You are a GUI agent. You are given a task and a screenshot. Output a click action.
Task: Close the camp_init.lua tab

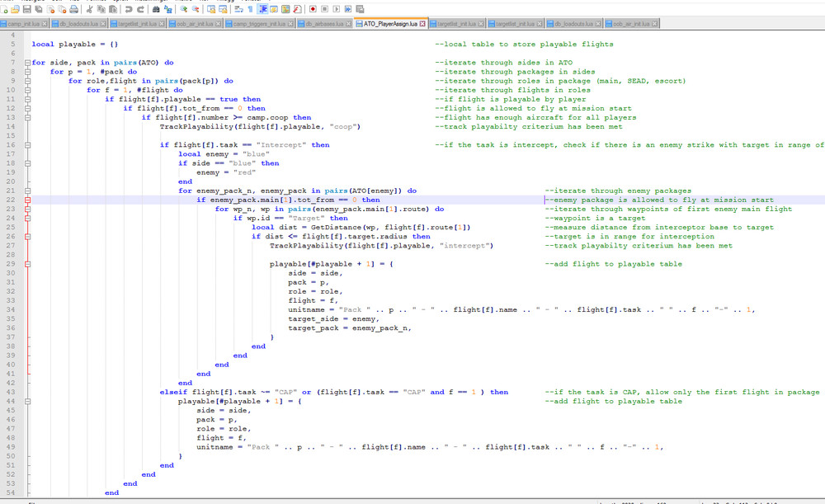tap(46, 24)
